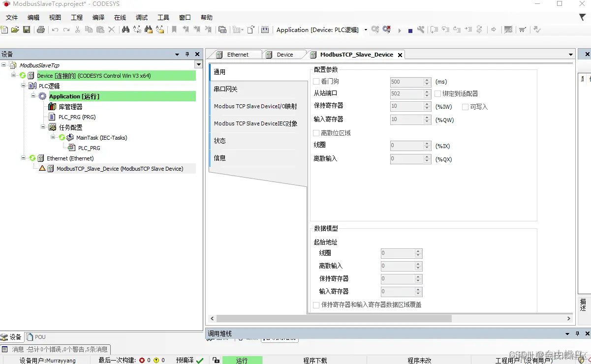Open the 消息 messages summary bar
The width and height of the screenshot is (591, 364).
[x=55, y=349]
